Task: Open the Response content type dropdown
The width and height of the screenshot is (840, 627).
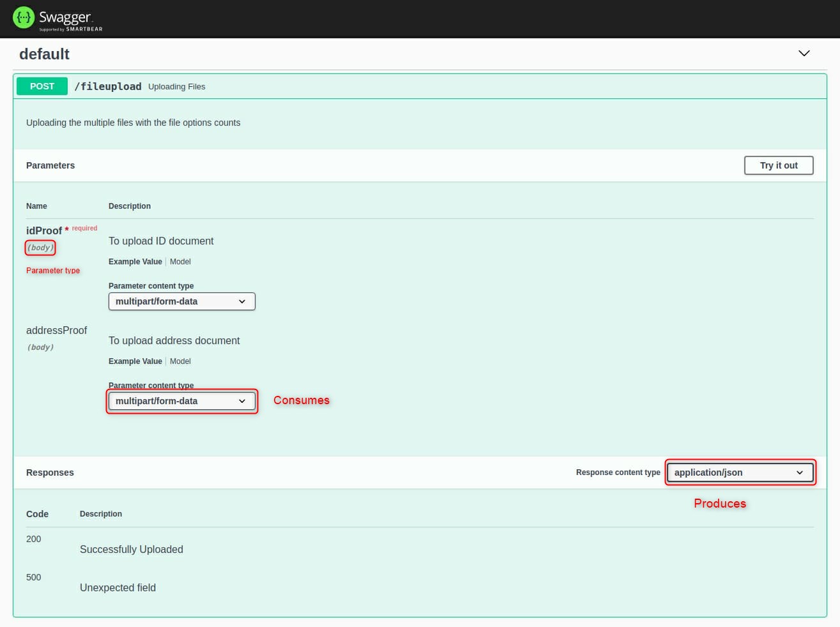Action: point(740,472)
